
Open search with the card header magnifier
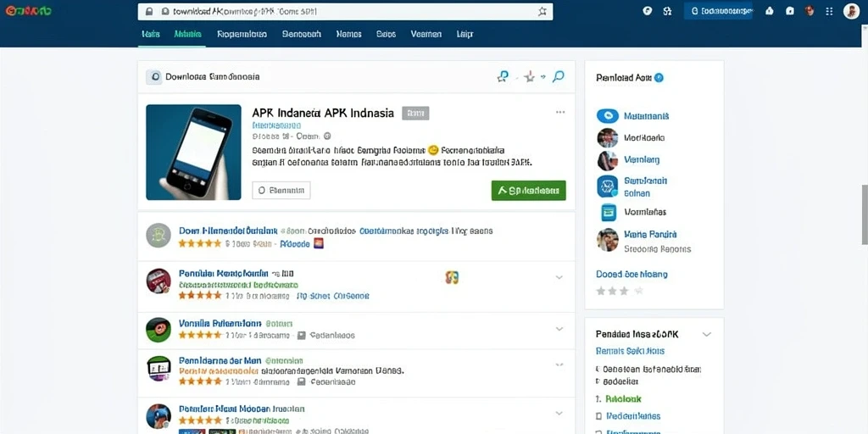(x=559, y=76)
